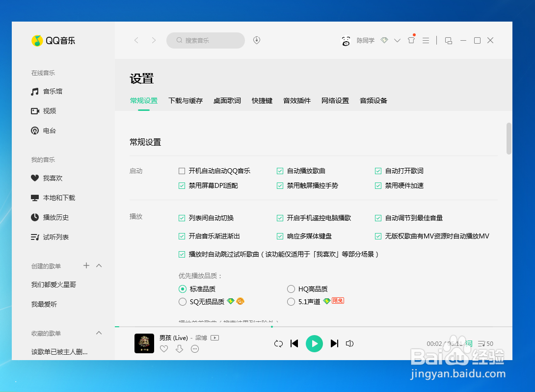Collapse the 收藏的歌单 section
Screen dimensions: 535x392
(99, 333)
